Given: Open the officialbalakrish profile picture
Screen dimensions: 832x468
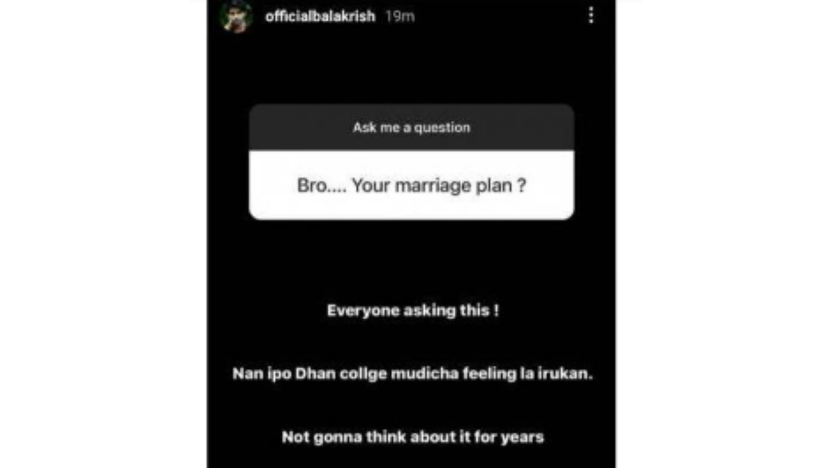Looking at the screenshot, I should (x=236, y=16).
